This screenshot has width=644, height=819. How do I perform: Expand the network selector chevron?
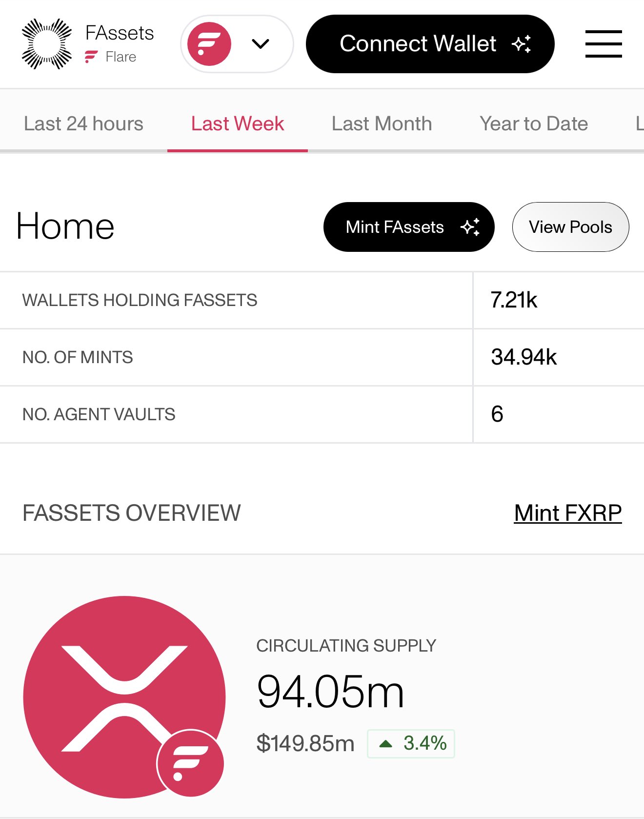point(261,44)
